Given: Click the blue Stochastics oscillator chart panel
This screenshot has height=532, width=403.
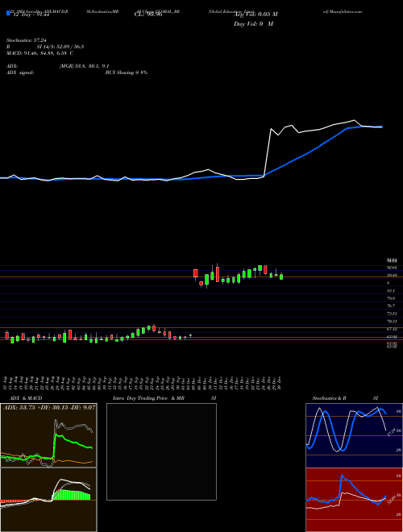Looking at the screenshot, I should 354,435.
